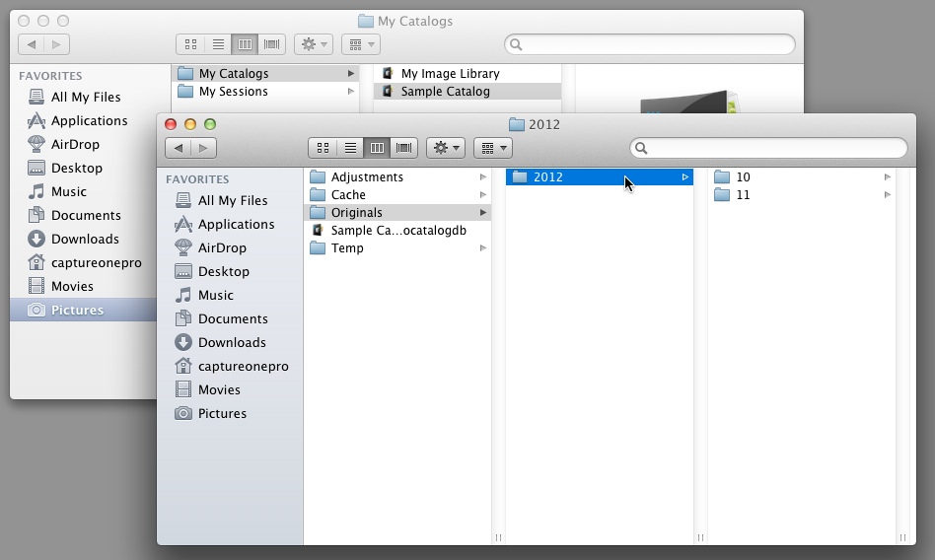Switch My Catalogs window to column view
The height and width of the screenshot is (560, 935).
pyautogui.click(x=245, y=44)
